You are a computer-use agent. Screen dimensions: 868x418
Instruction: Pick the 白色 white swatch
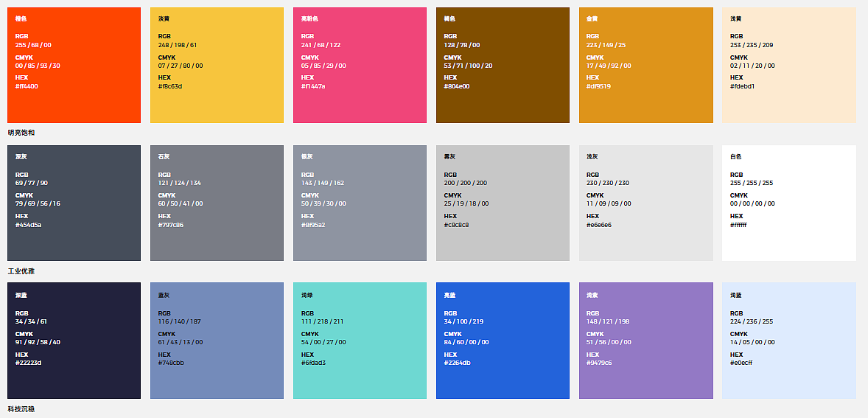[789, 203]
